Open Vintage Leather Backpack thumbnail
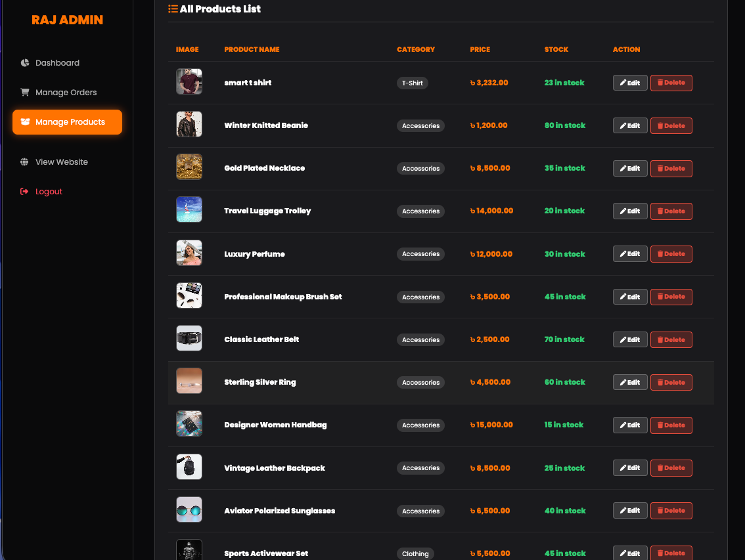Image resolution: width=745 pixels, height=560 pixels. pyautogui.click(x=189, y=467)
